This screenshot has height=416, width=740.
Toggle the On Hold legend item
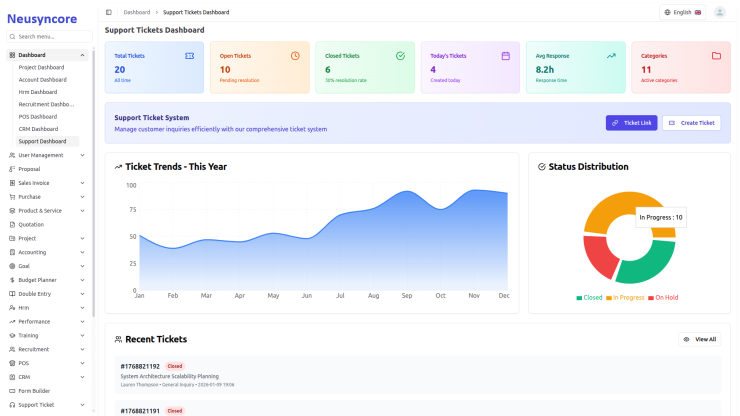click(664, 298)
